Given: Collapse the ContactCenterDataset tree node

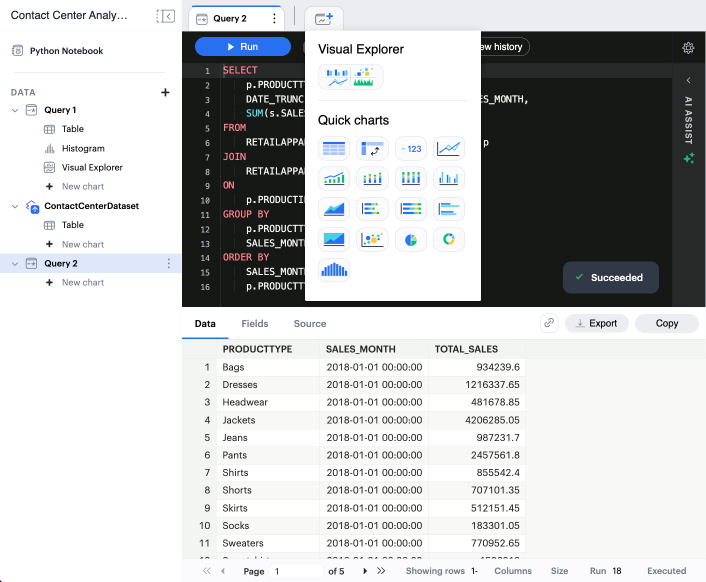Looking at the screenshot, I should [x=15, y=206].
